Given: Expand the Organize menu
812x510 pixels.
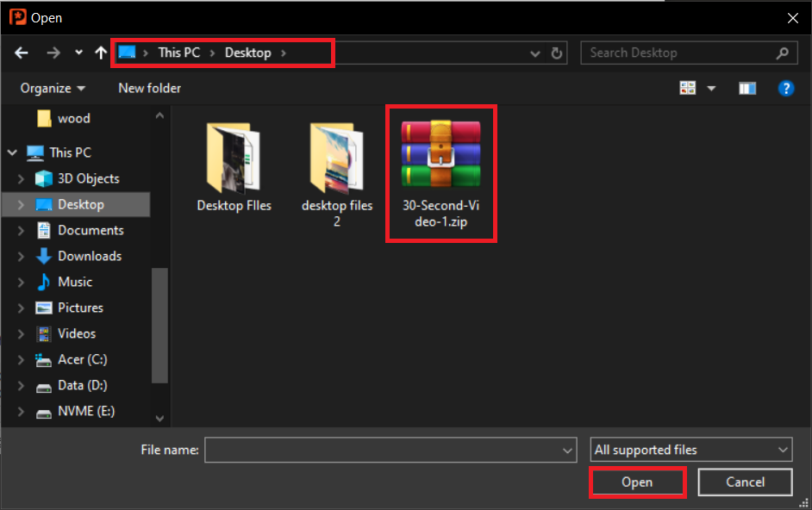Looking at the screenshot, I should pos(52,88).
